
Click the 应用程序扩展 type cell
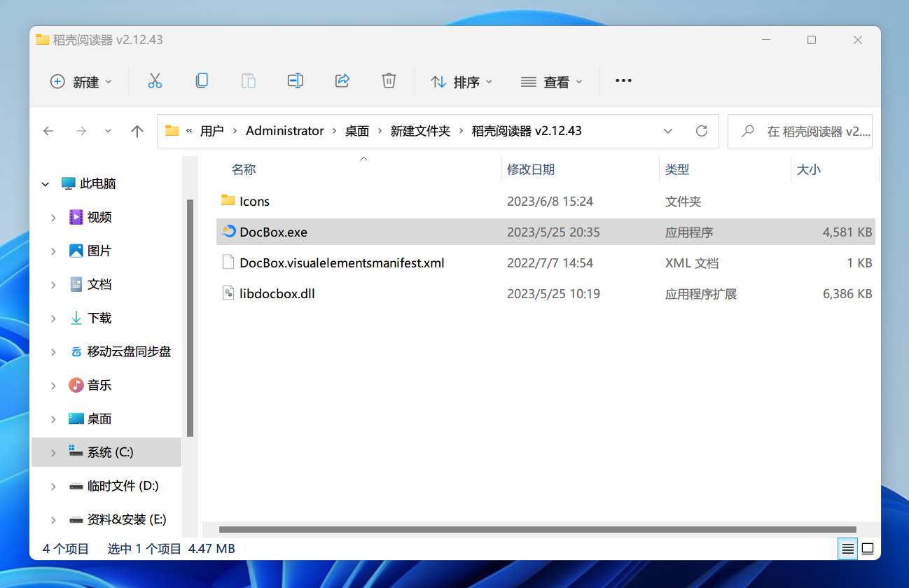pyautogui.click(x=701, y=293)
